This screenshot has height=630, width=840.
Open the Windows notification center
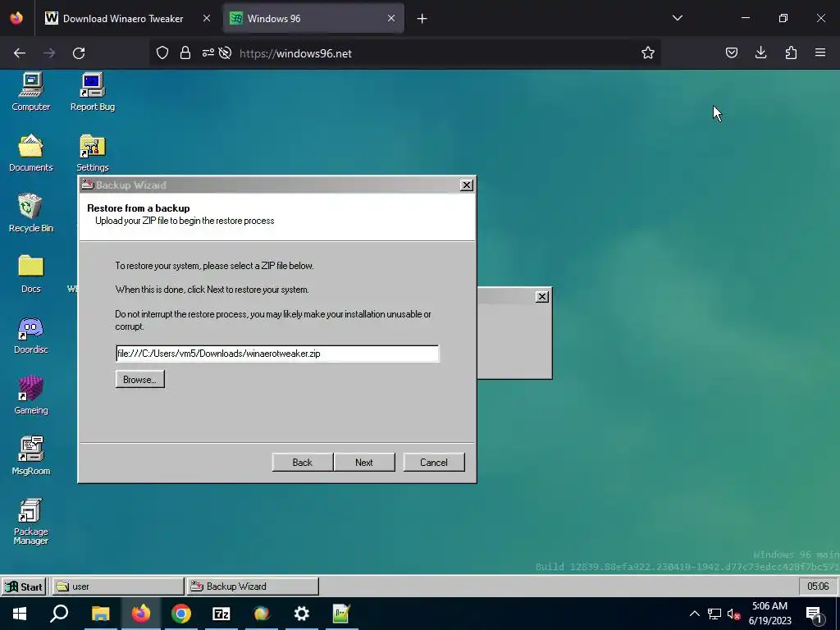coord(815,615)
